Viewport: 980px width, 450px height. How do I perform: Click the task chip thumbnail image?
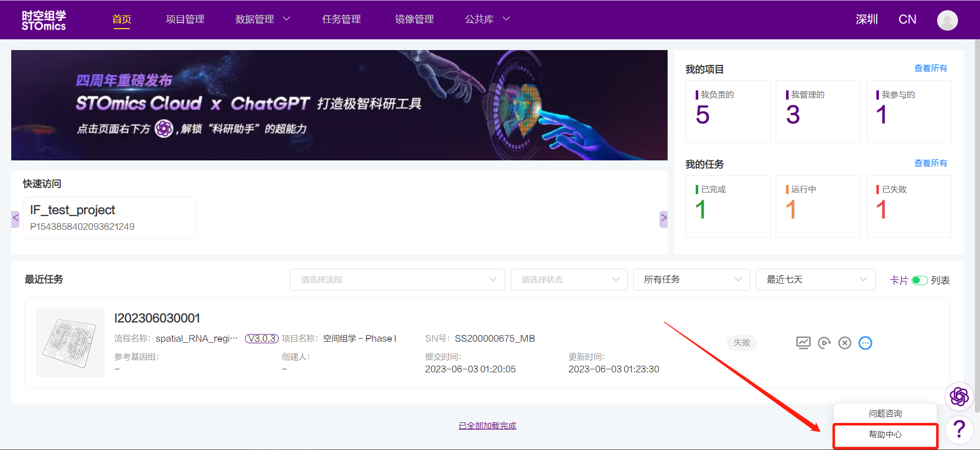pos(70,343)
